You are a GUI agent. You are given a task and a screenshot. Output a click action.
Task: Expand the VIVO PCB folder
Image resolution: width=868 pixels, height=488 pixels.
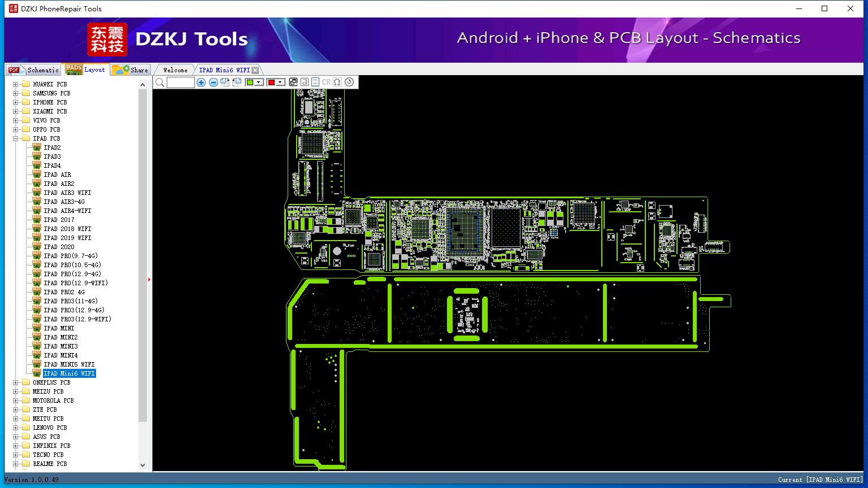coord(16,120)
